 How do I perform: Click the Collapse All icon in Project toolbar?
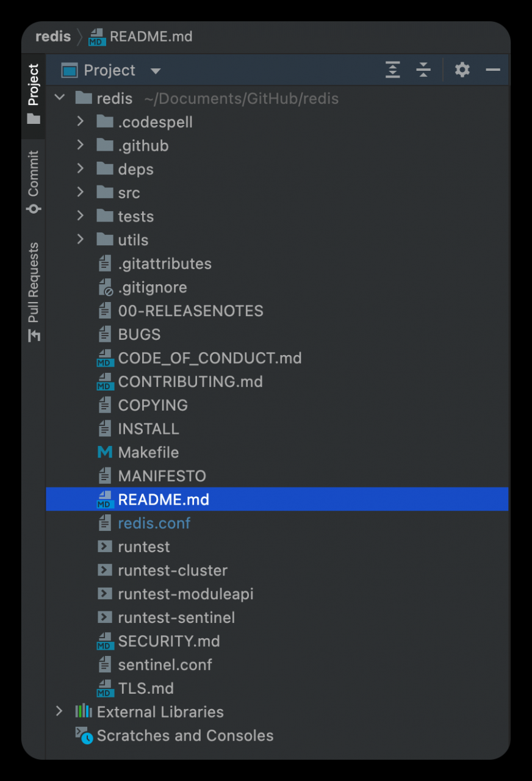[x=423, y=70]
